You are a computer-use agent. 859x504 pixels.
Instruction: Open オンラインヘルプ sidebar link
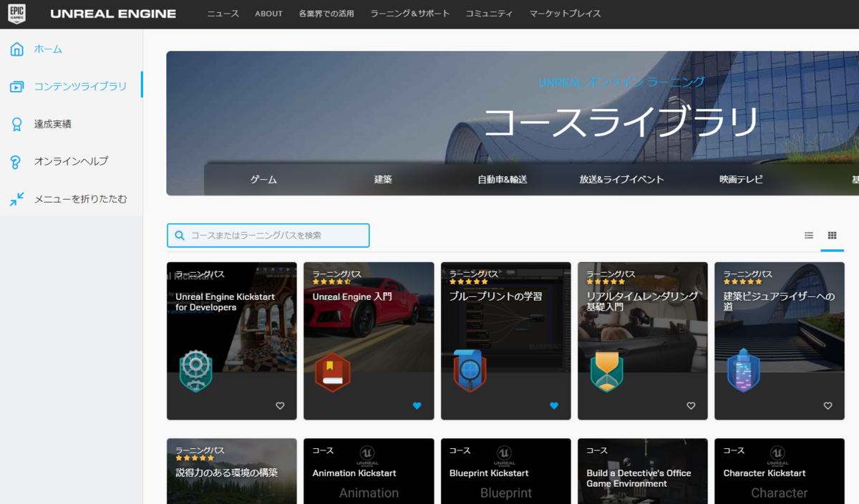(x=72, y=161)
